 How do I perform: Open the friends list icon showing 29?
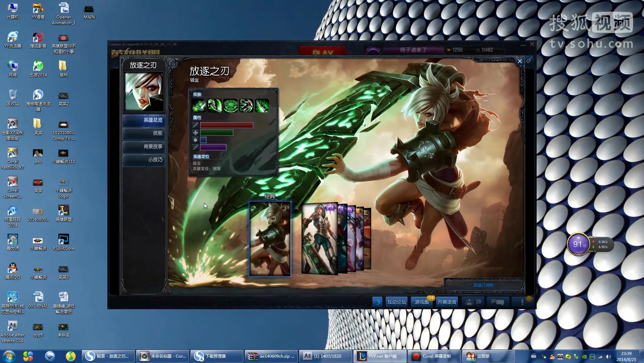coord(473,302)
